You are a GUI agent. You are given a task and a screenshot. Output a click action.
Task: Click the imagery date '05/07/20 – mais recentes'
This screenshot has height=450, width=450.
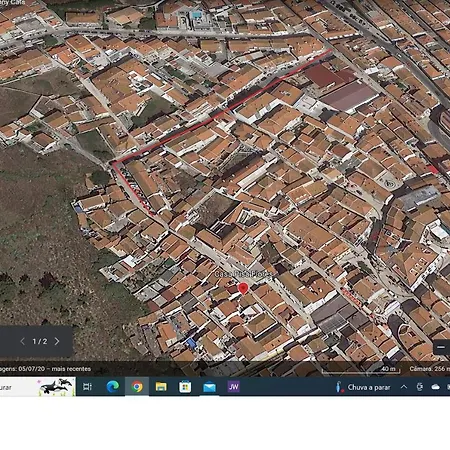coord(55,369)
